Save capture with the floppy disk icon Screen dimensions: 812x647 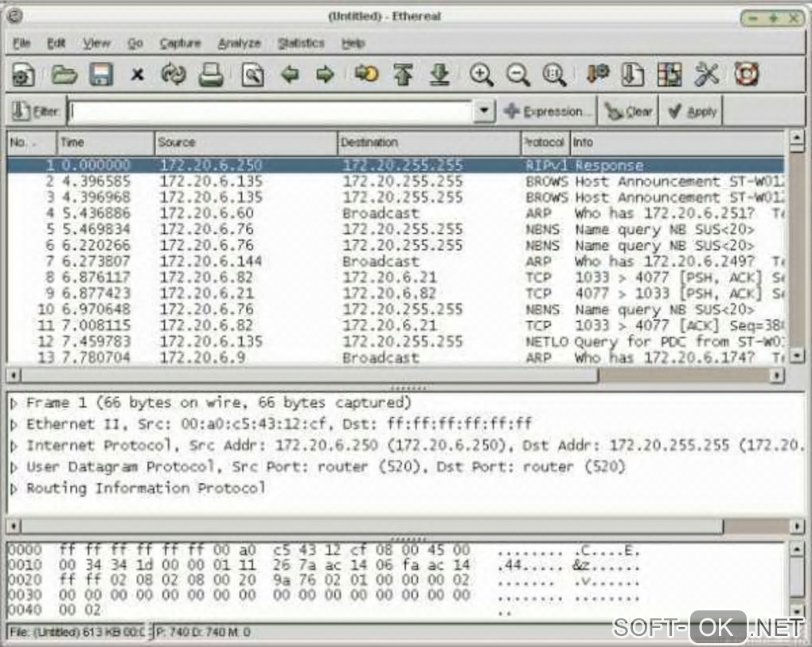pos(100,75)
